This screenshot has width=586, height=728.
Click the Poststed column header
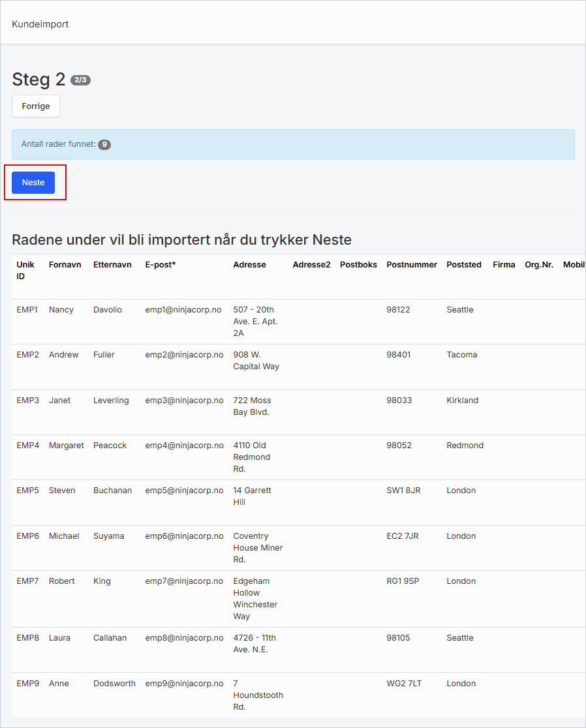point(463,265)
